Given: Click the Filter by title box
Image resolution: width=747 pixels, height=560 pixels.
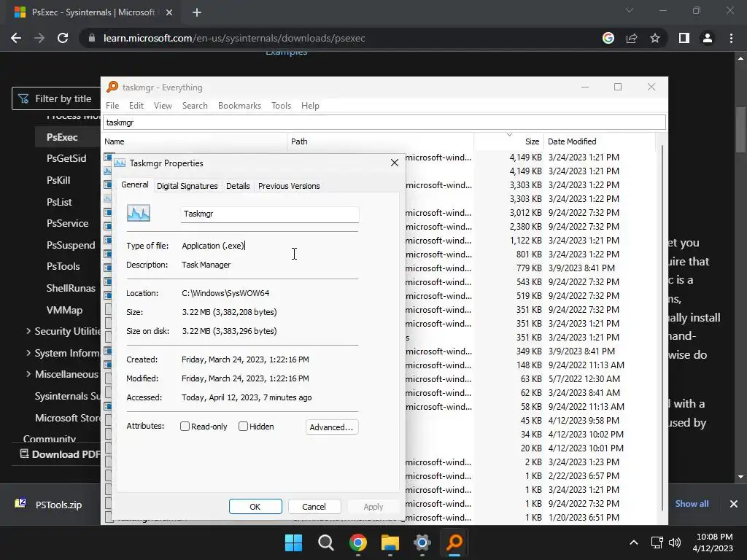Looking at the screenshot, I should (56, 98).
